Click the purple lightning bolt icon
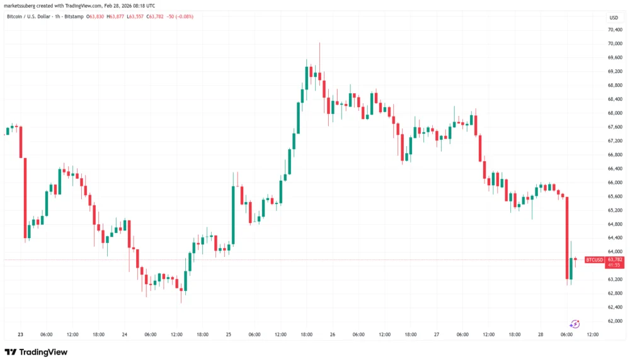Screen dimensions: 630x364 point(575,324)
